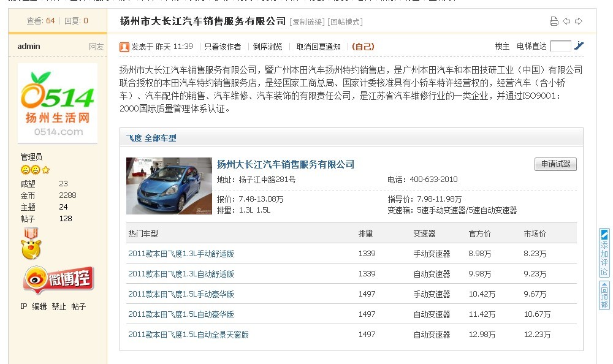Click the 热门车型 column header
The height and width of the screenshot is (364, 613).
point(143,234)
